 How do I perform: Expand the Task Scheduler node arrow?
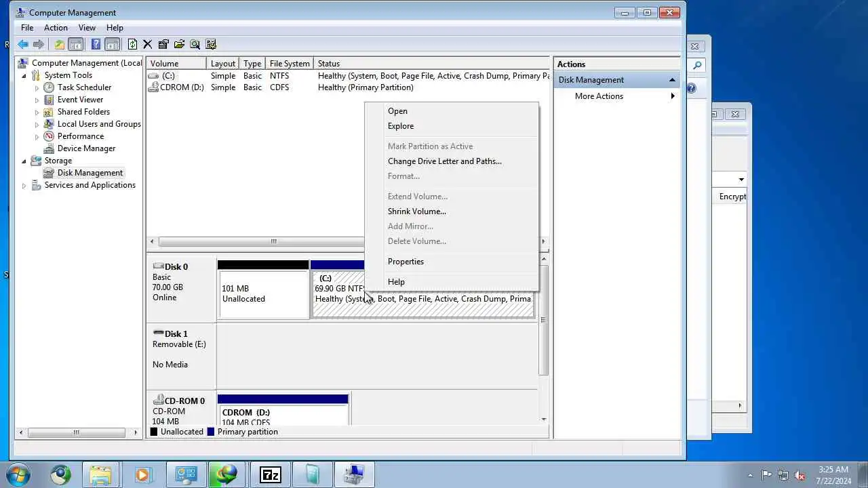click(x=37, y=87)
